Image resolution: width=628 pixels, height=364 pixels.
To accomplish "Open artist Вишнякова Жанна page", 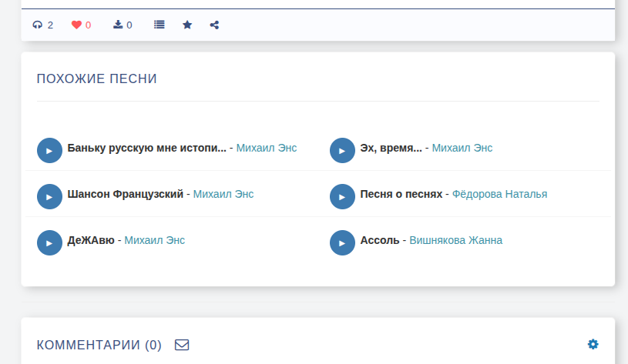I will [x=455, y=240].
